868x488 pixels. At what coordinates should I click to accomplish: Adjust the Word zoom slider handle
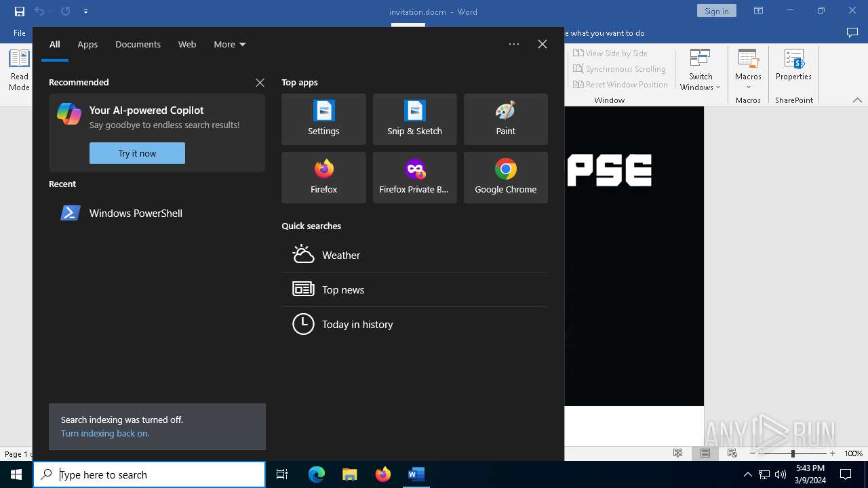793,453
